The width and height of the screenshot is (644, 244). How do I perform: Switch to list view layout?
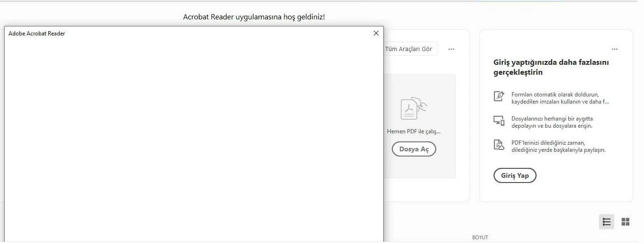click(607, 222)
